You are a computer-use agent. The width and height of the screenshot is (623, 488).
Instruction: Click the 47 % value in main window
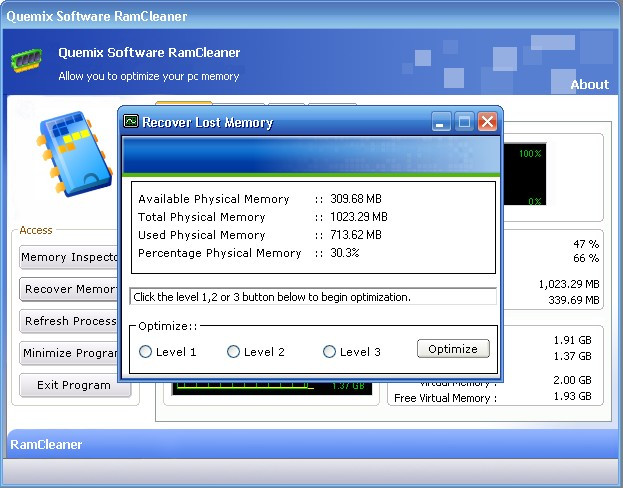pos(586,244)
